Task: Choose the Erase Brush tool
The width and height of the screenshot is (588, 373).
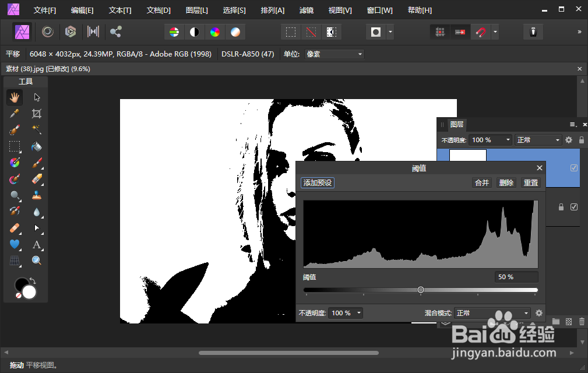Action: 37,179
